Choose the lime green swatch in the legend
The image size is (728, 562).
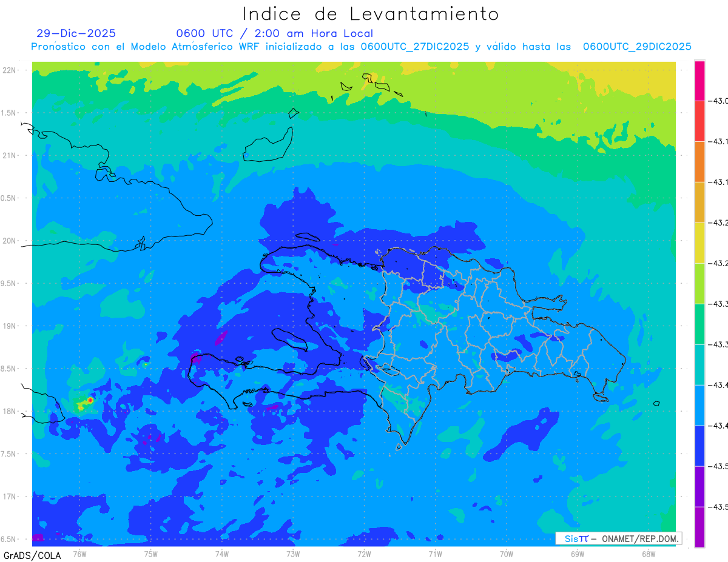699,284
